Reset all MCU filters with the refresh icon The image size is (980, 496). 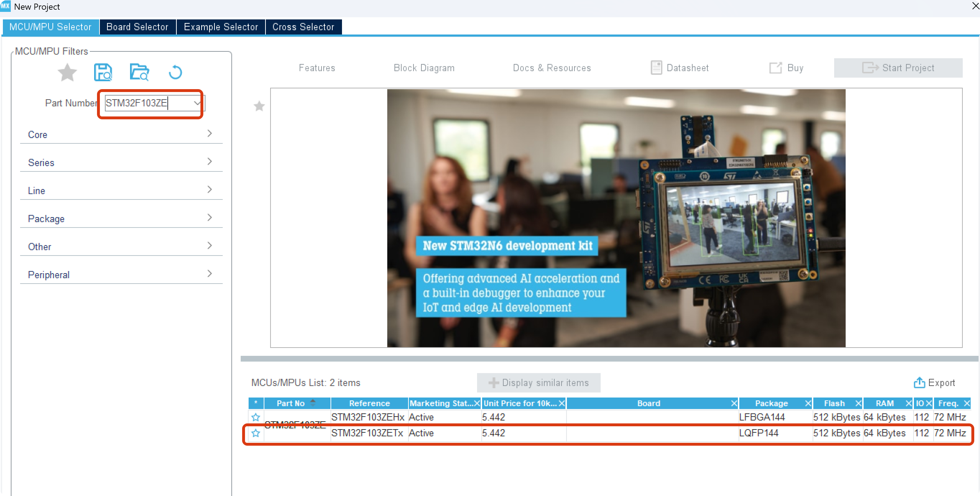[x=175, y=72]
